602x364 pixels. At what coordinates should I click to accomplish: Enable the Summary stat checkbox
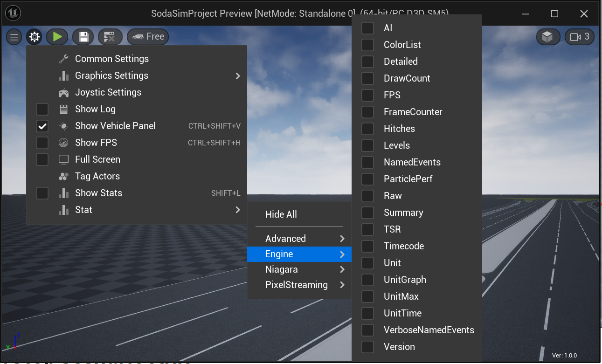[x=368, y=213]
